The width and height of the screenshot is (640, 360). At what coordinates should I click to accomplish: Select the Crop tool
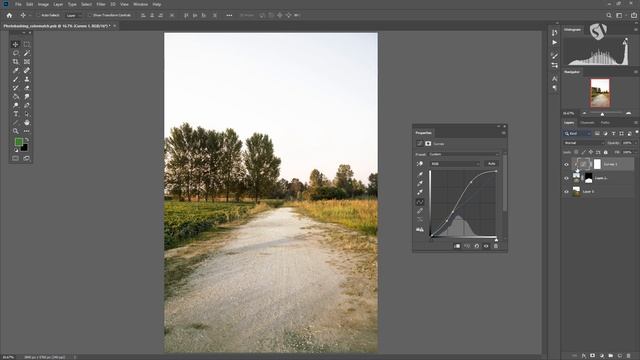[x=16, y=62]
